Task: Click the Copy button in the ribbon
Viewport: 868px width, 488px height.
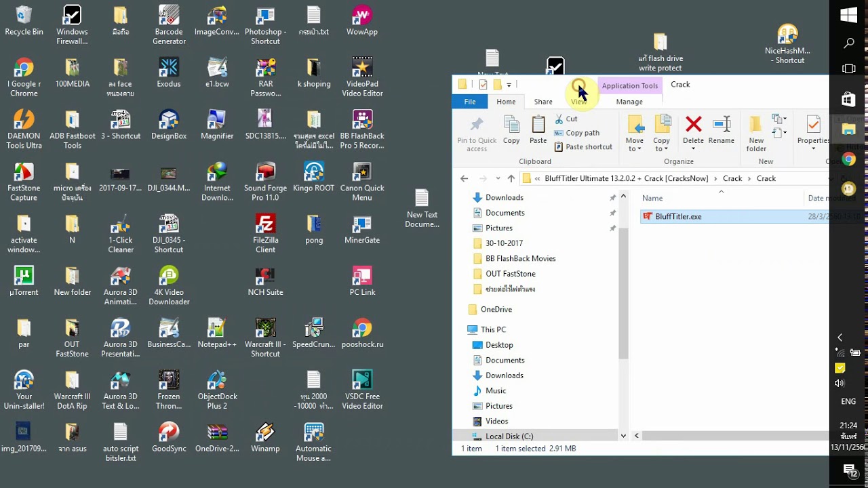Action: click(x=511, y=129)
